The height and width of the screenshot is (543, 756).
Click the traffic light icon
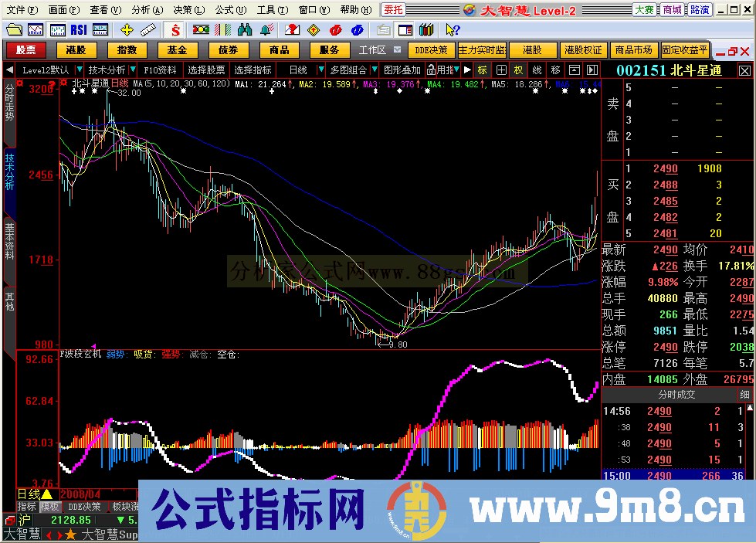tap(201, 30)
